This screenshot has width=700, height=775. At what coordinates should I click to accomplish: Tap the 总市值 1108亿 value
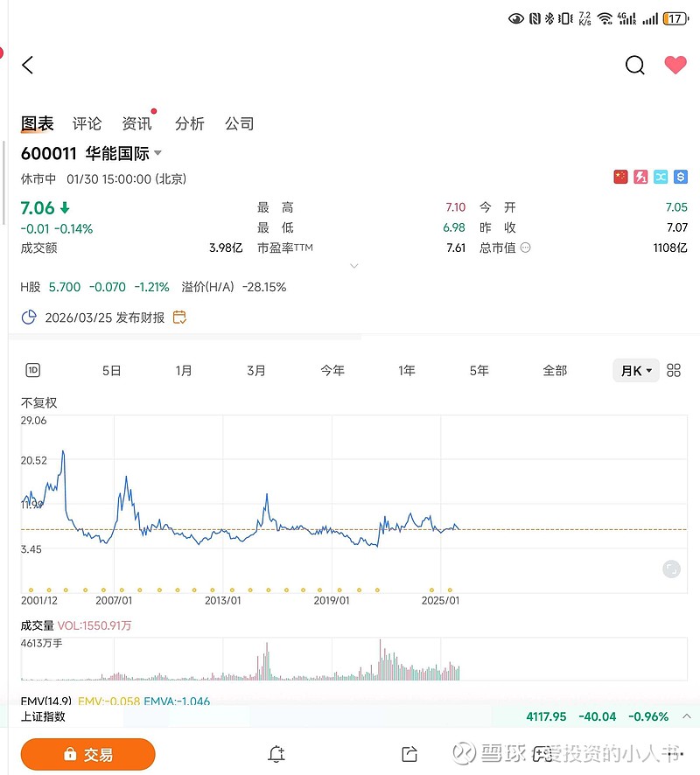pos(670,248)
